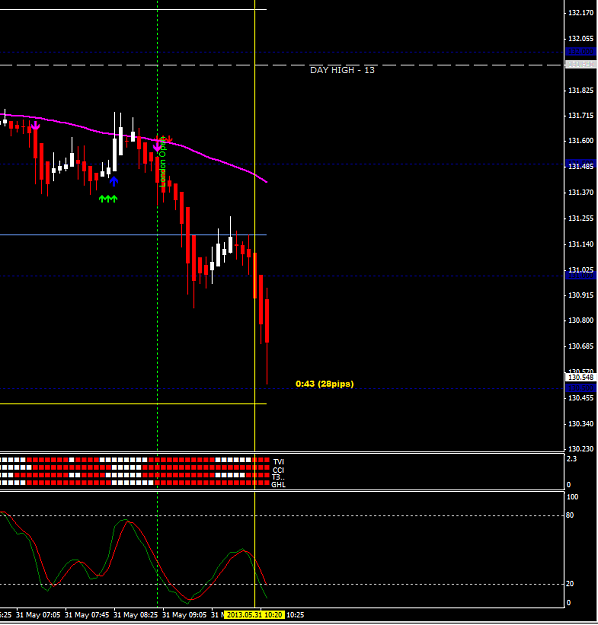The height and width of the screenshot is (625, 598).
Task: Click the 131.485 price scale value
Action: point(581,166)
